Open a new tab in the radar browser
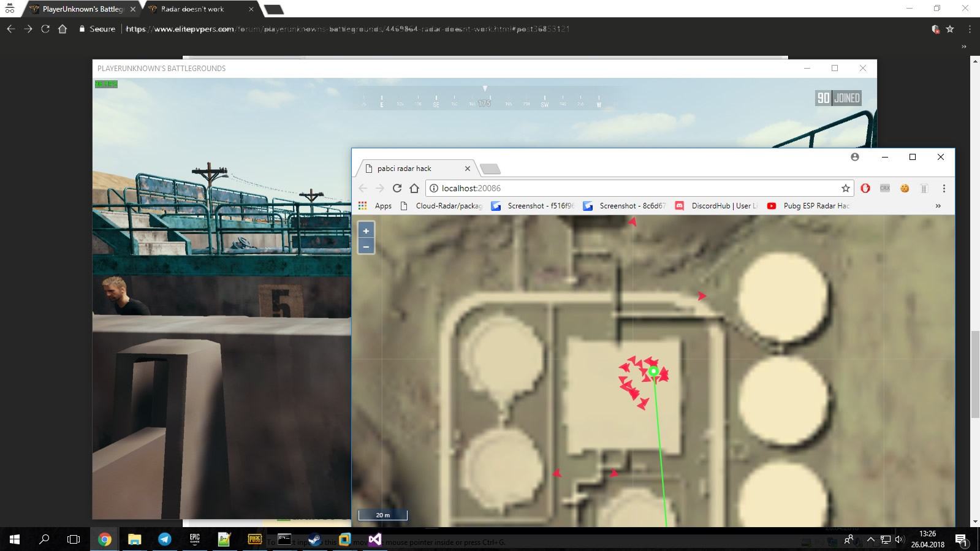The height and width of the screenshot is (551, 980). tap(490, 169)
